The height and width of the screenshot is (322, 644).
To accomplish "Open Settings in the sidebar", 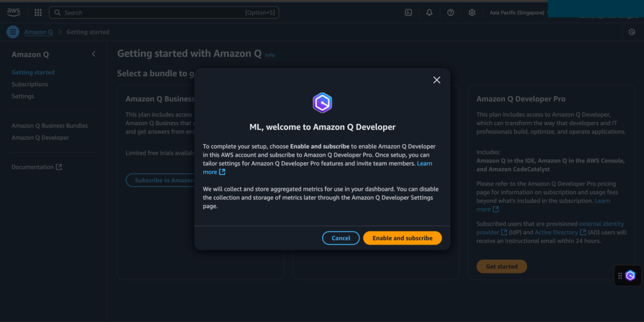I will click(23, 96).
